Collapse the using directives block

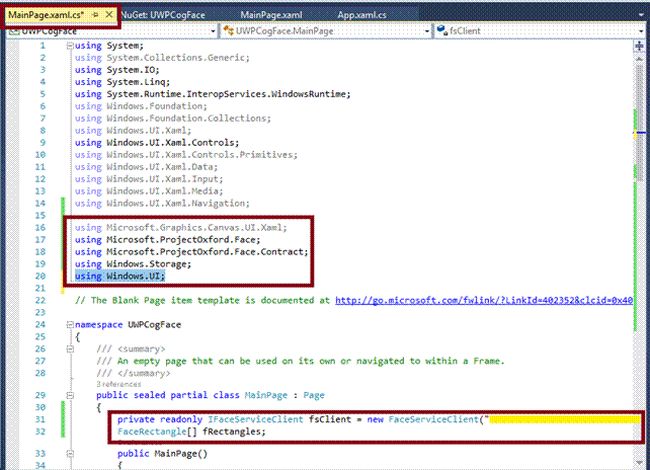[70, 46]
